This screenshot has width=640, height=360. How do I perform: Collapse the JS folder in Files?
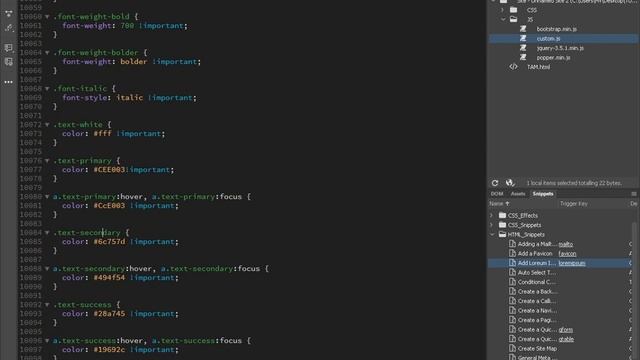tap(503, 19)
